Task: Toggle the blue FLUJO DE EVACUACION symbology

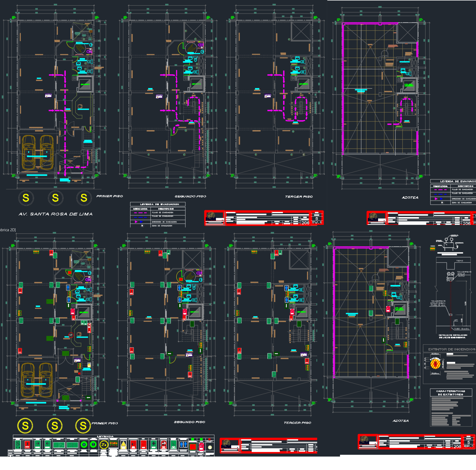Action: (140, 217)
